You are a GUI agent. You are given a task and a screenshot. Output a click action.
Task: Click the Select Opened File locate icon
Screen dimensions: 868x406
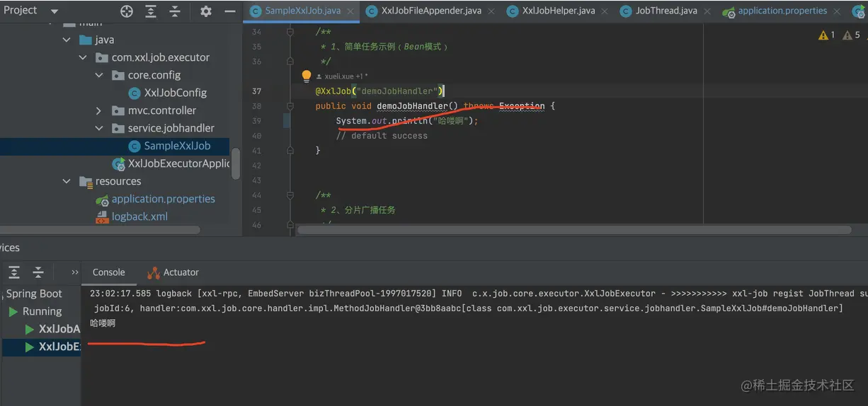click(127, 11)
